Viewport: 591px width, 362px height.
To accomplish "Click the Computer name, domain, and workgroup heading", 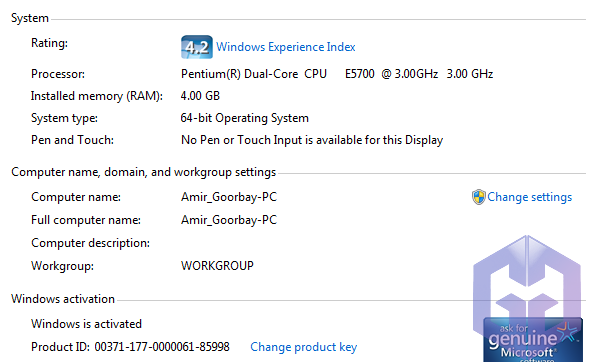I will point(144,172).
